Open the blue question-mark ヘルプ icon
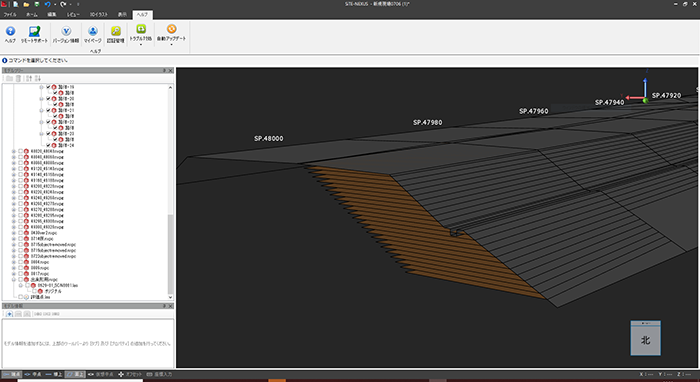Image resolution: width=700 pixels, height=382 pixels. 10,31
